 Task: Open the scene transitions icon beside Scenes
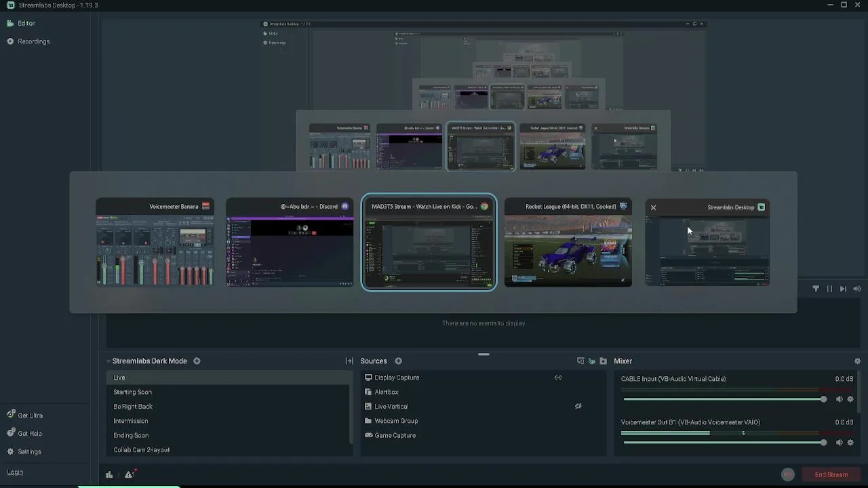point(349,361)
